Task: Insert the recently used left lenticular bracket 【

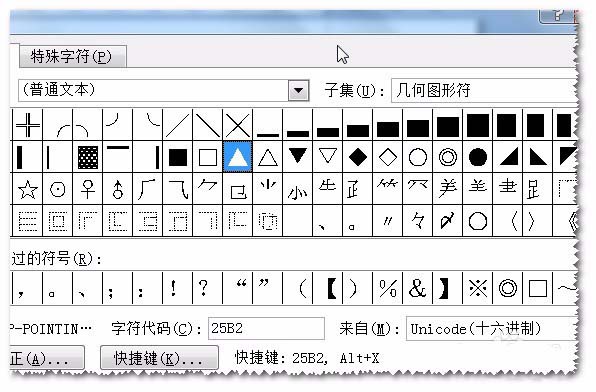Action: point(328,288)
